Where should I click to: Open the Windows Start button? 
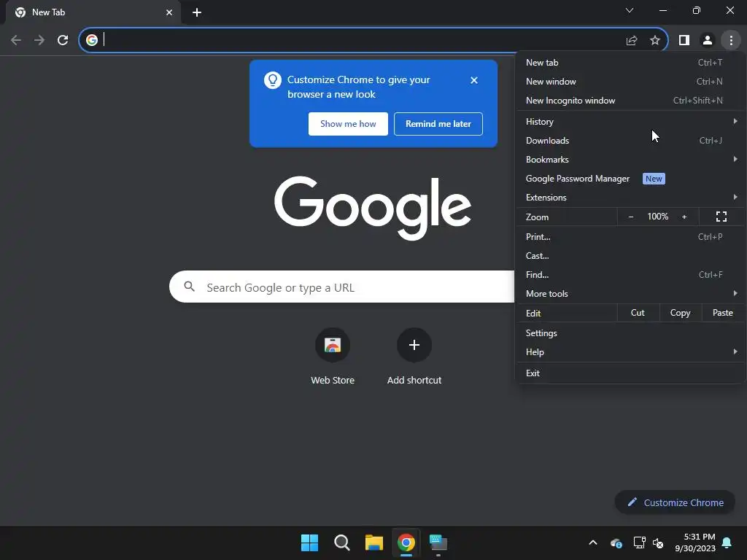pyautogui.click(x=309, y=542)
